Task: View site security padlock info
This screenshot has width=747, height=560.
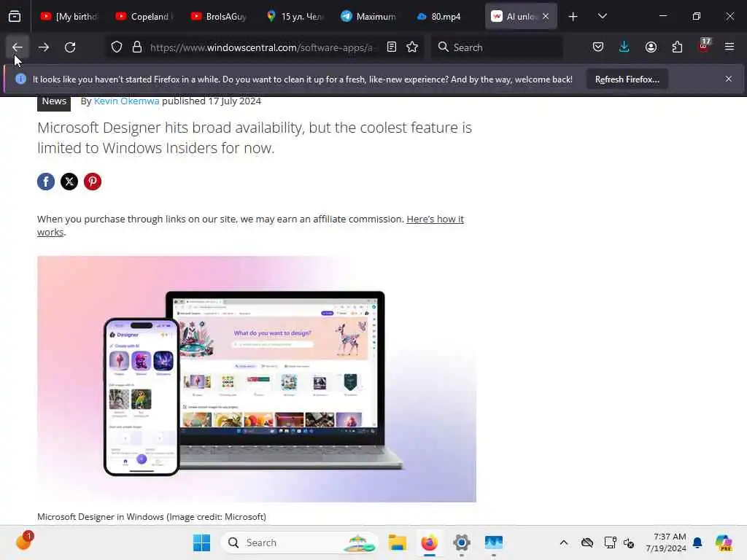Action: pyautogui.click(x=137, y=47)
